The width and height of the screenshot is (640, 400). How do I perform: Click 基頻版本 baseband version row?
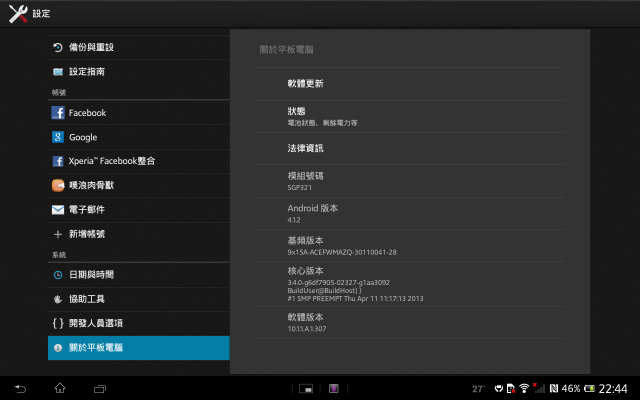coord(410,246)
